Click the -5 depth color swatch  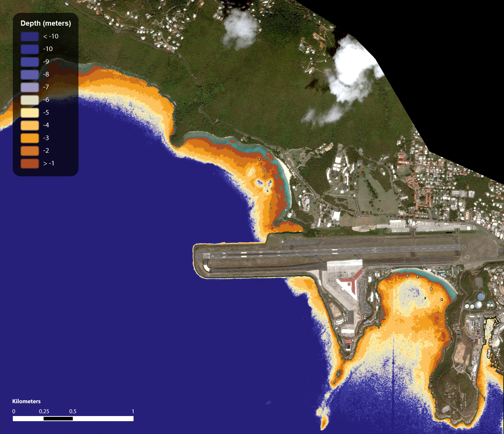click(30, 113)
